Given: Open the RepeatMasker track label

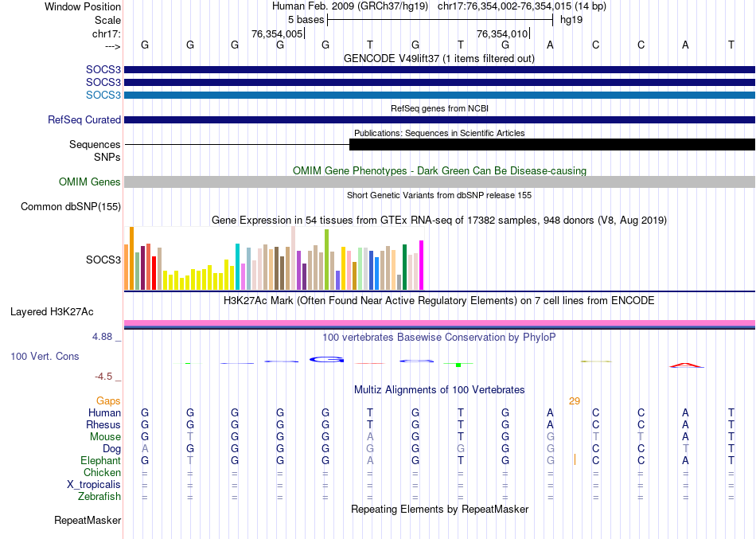Looking at the screenshot, I should 88,520.
